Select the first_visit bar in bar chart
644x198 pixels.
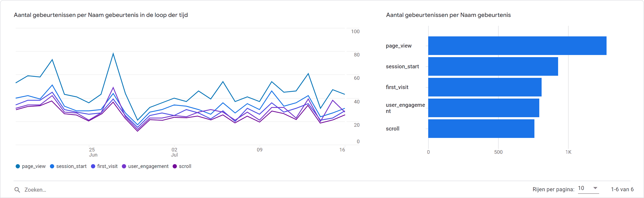tap(484, 87)
